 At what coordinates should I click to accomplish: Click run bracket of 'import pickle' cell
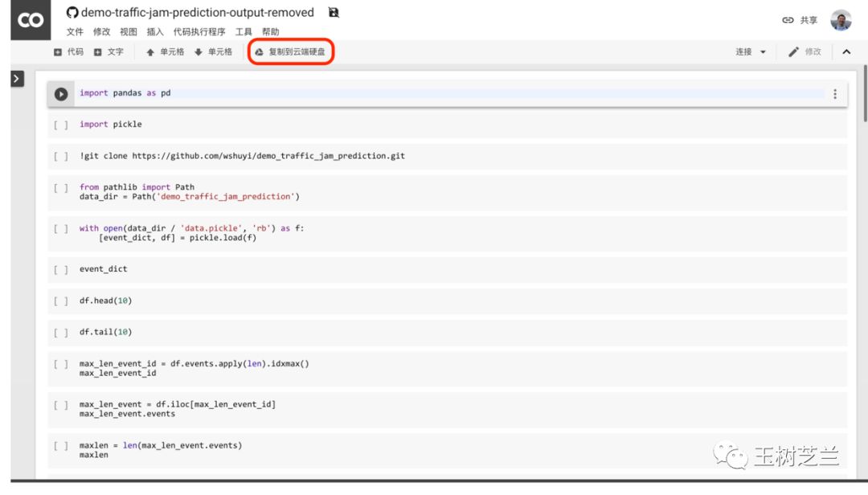tap(61, 125)
